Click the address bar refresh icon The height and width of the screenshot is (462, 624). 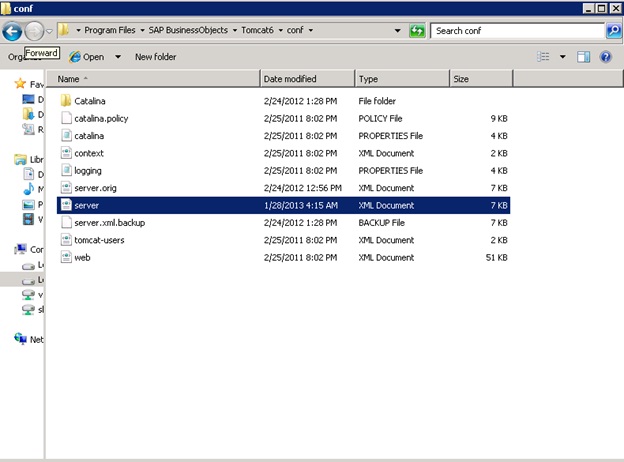tap(419, 31)
